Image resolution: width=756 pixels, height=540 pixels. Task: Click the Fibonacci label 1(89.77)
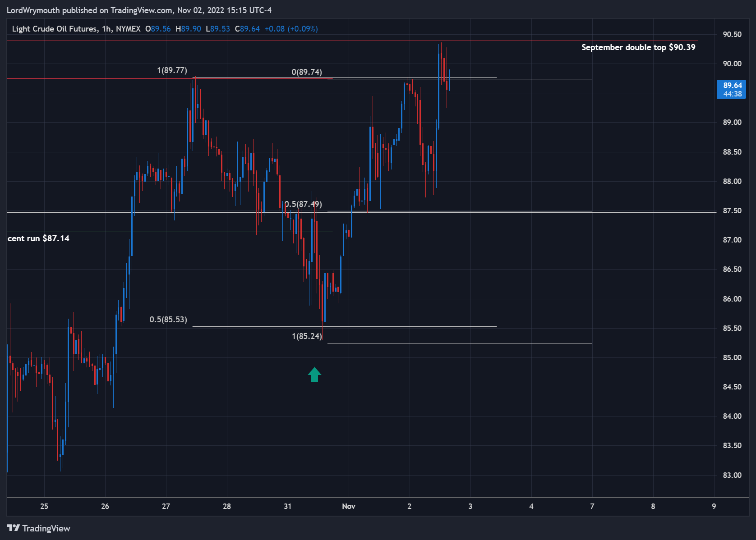pyautogui.click(x=172, y=70)
